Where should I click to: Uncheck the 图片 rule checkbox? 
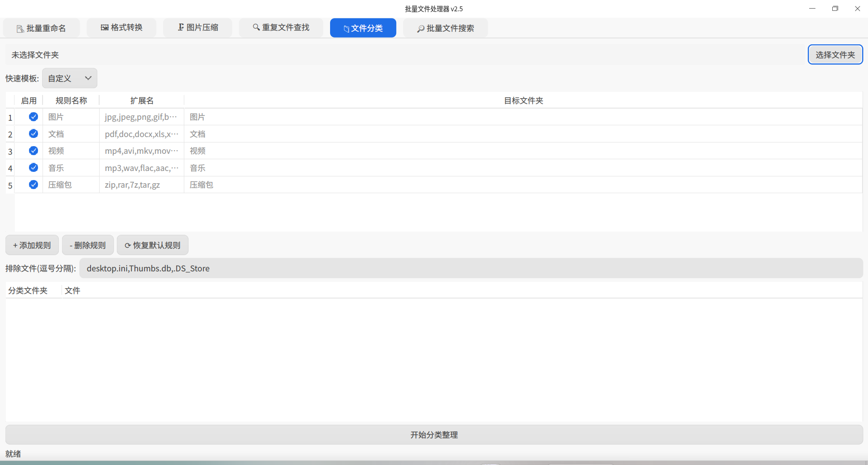(x=34, y=117)
